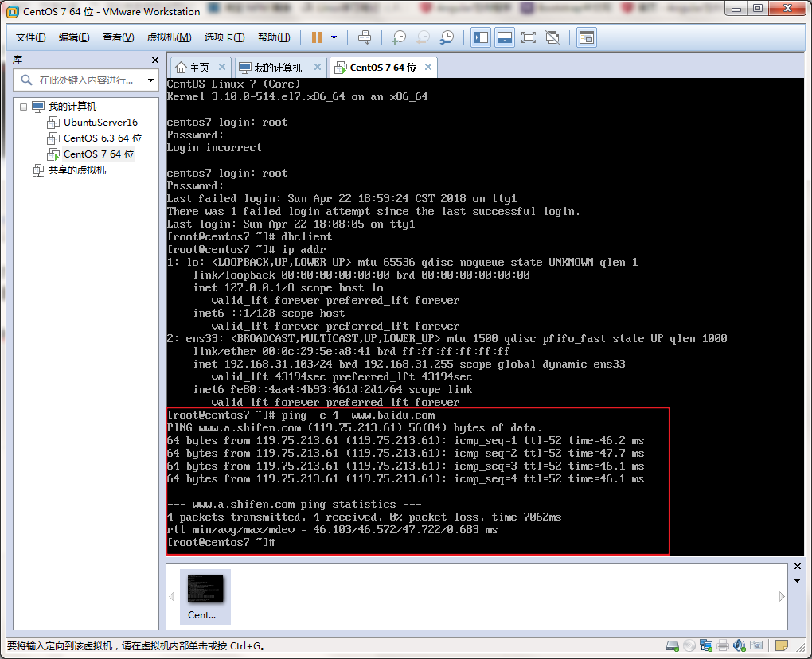Viewport: 812px width, 659px height.
Task: Click the Unity mode toolbar icon
Action: [552, 37]
